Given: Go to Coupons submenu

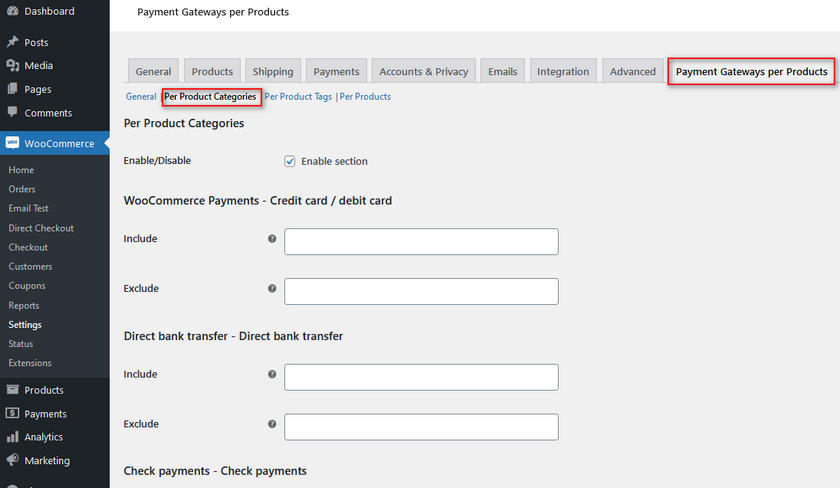Looking at the screenshot, I should point(27,286).
